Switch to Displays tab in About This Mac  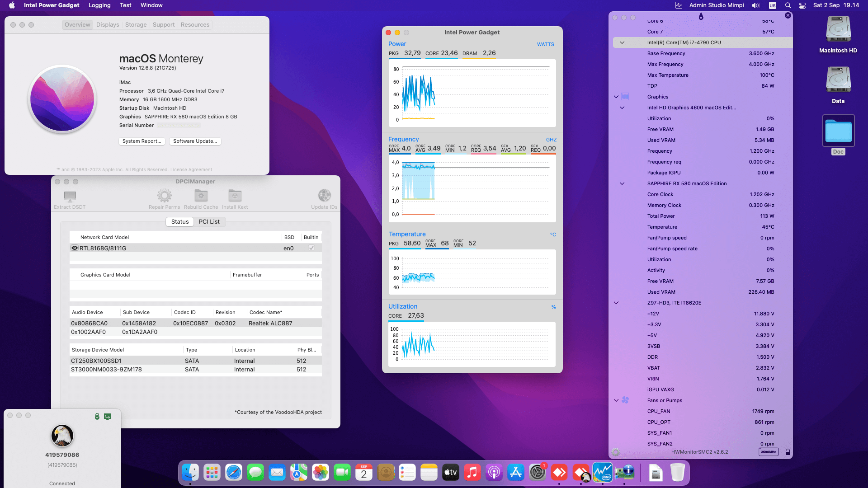[108, 25]
